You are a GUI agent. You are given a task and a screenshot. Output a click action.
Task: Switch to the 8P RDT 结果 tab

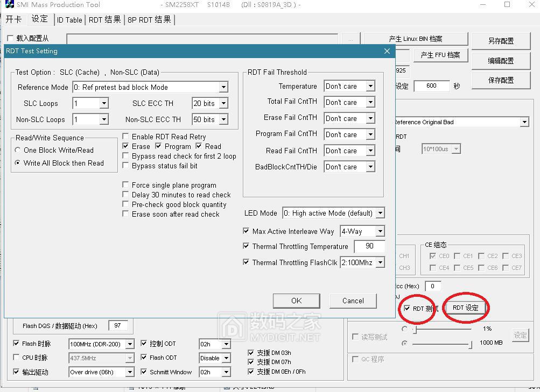(150, 20)
